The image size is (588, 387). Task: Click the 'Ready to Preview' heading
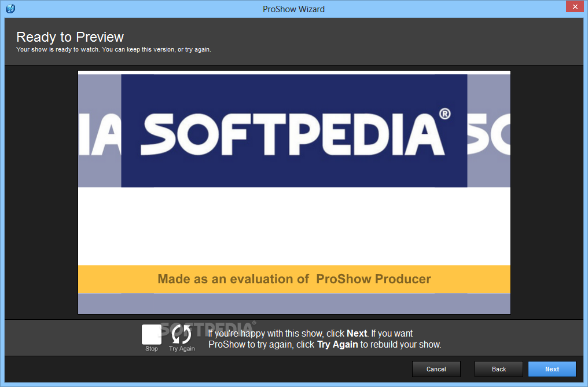[x=70, y=36]
